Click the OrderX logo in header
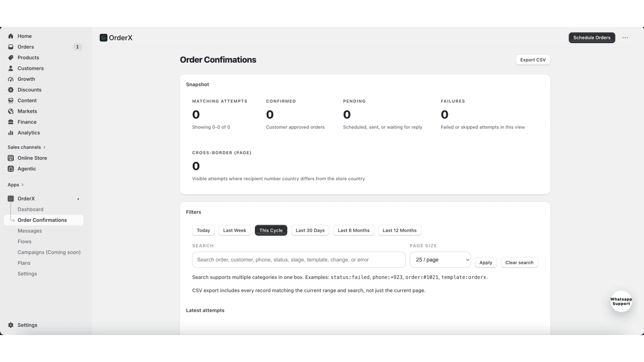Viewport: 644px width, 362px height. click(103, 37)
